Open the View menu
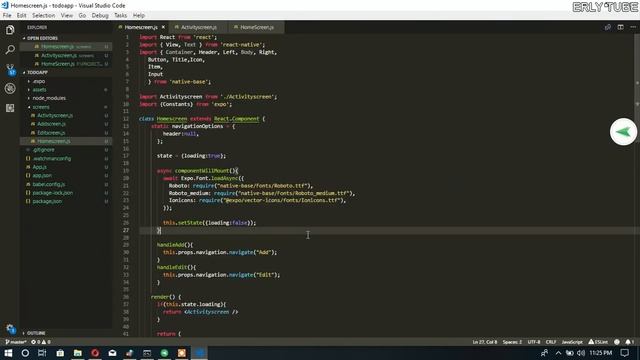Image resolution: width=640 pixels, height=360 pixels. tap(67, 16)
